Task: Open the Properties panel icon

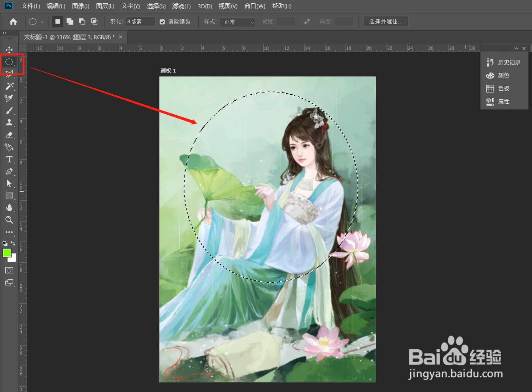Action: pos(490,102)
